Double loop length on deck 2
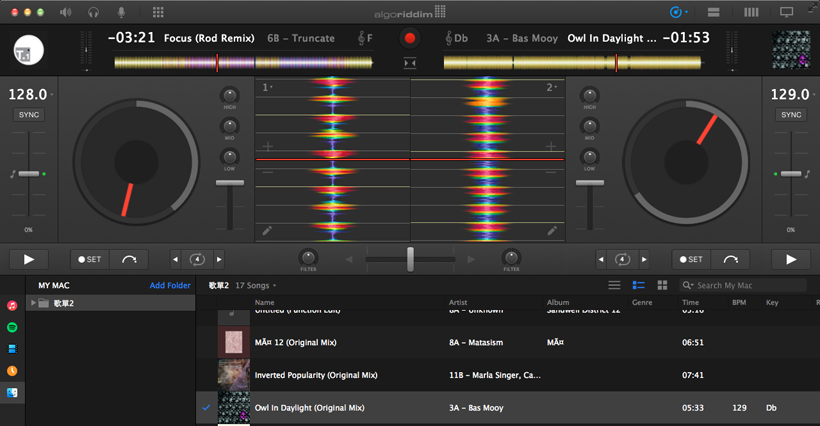The width and height of the screenshot is (820, 426). point(644,259)
